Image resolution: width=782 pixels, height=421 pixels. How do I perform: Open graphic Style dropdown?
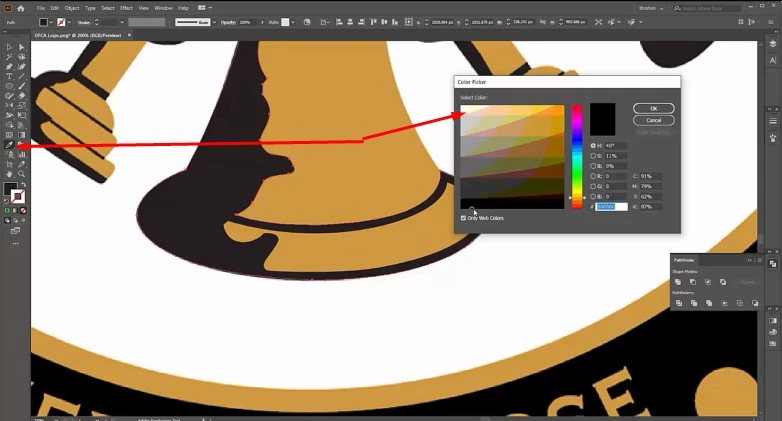293,22
